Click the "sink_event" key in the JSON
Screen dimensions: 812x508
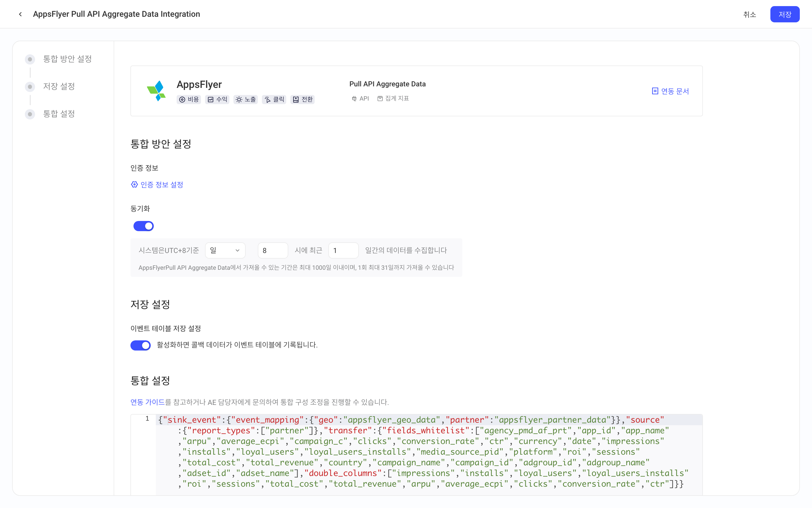[x=192, y=420]
